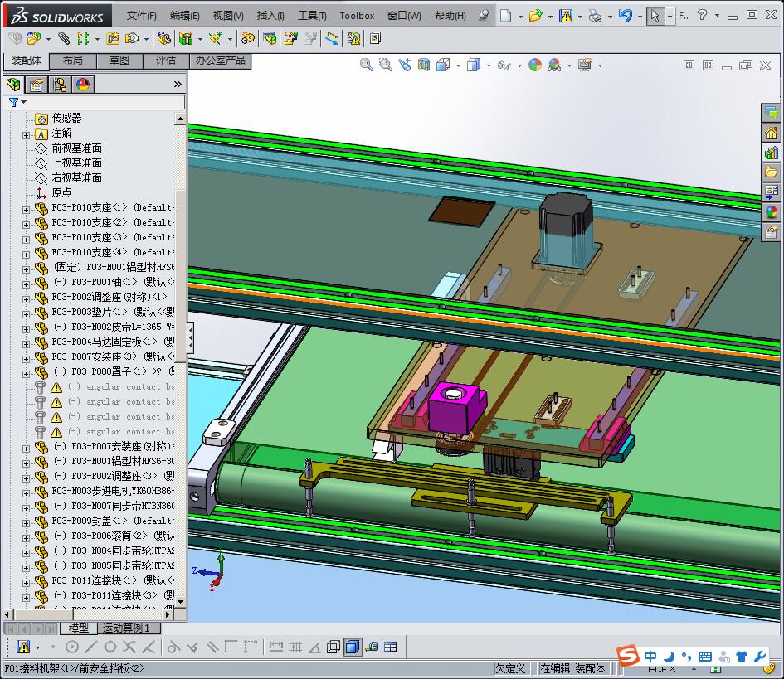The width and height of the screenshot is (784, 679).
Task: Click the Edit Appearance color ball
Action: (x=535, y=65)
